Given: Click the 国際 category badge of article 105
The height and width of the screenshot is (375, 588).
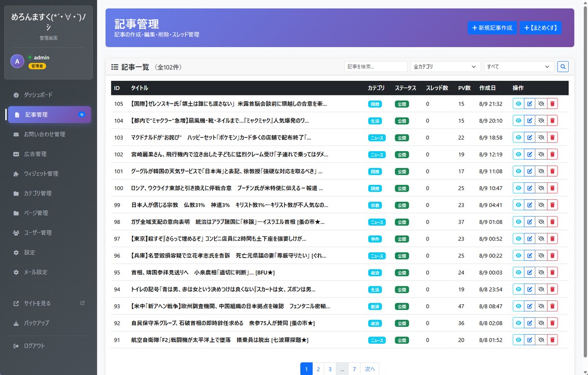Looking at the screenshot, I should pyautogui.click(x=374, y=104).
